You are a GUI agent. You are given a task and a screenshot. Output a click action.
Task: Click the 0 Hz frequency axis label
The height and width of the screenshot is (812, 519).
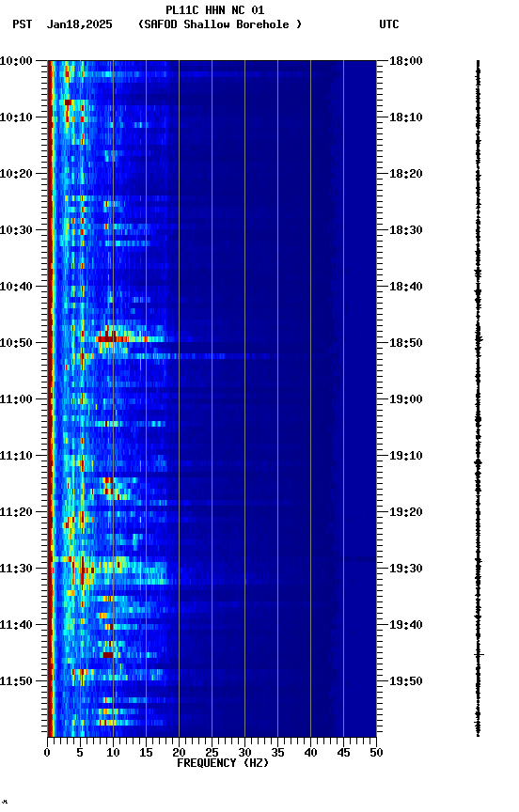pyautogui.click(x=47, y=753)
